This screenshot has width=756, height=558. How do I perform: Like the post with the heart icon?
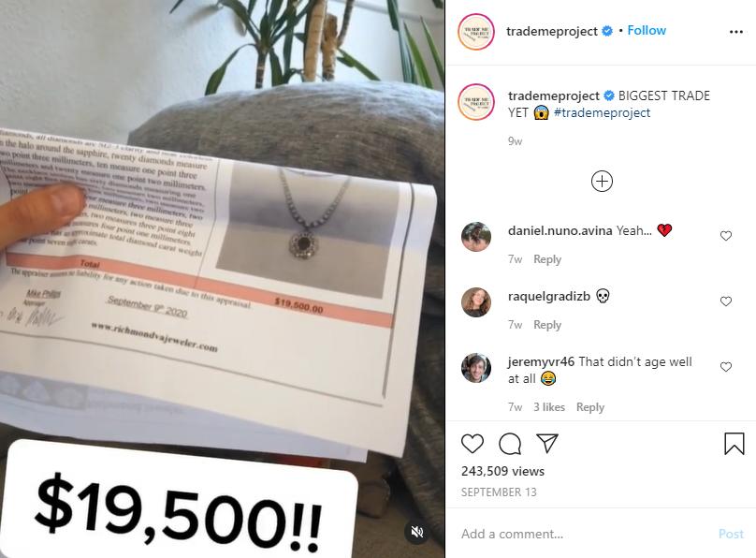tap(472, 443)
